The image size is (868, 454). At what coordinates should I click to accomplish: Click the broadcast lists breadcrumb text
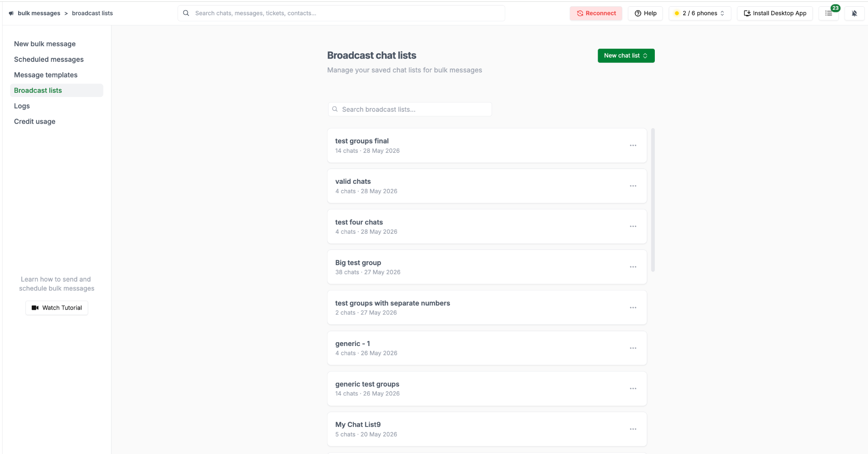coord(92,13)
